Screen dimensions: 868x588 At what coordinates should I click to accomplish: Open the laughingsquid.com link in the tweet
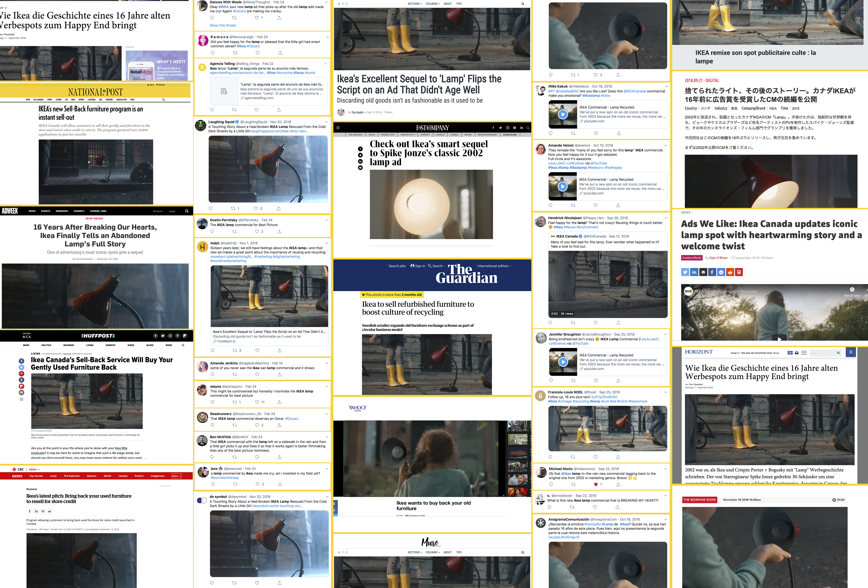280,131
